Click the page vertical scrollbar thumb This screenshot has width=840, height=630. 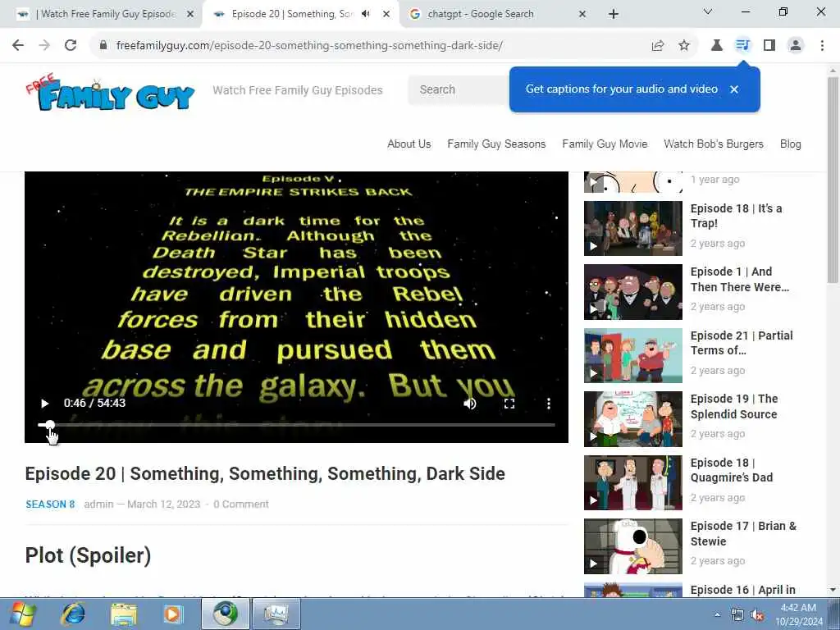pos(833,180)
